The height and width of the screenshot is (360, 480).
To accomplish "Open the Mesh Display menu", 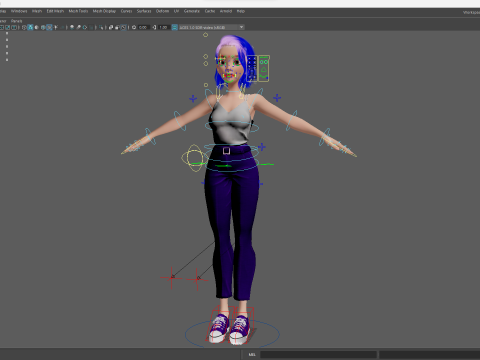I will tap(104, 11).
